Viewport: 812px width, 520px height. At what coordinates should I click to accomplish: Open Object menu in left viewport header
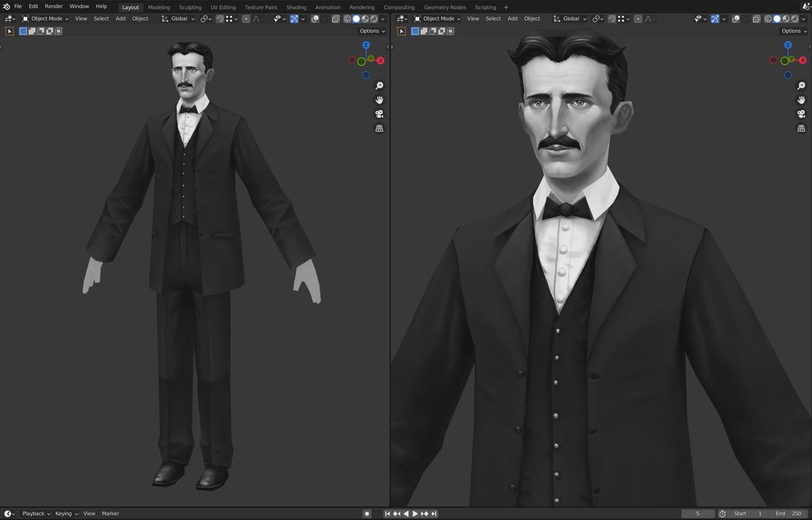140,18
